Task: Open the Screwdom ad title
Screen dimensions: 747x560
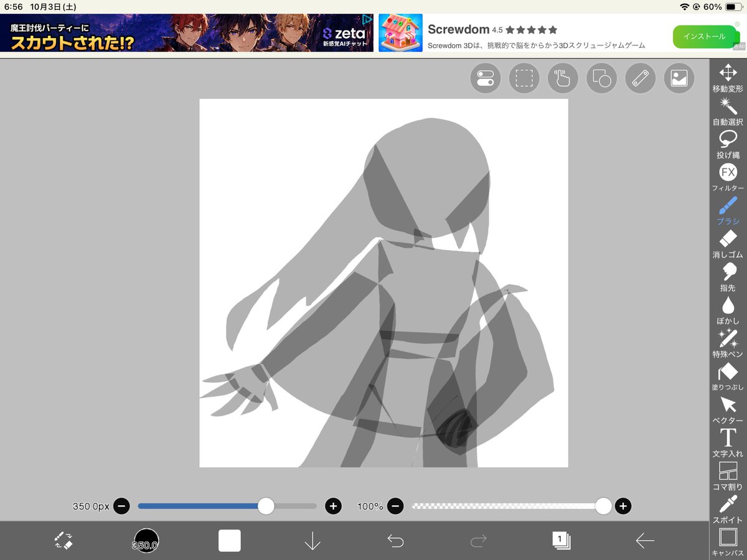Action: [459, 29]
